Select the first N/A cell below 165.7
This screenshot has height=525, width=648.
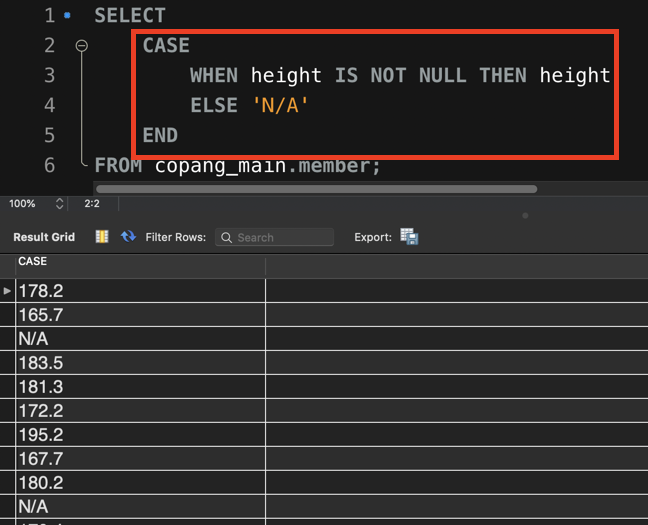(x=141, y=339)
